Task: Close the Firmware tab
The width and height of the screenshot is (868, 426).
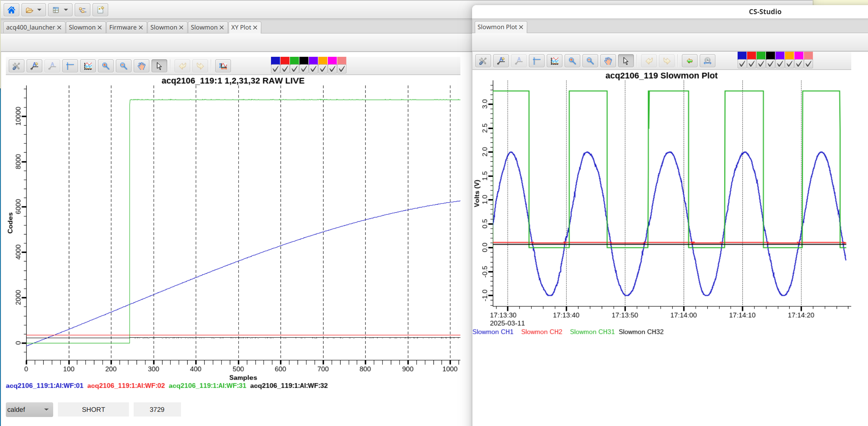Action: click(141, 27)
